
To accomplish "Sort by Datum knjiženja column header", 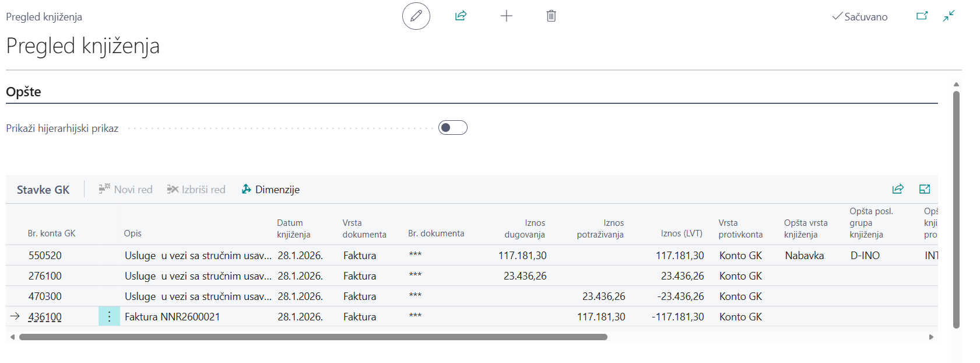I will [293, 228].
